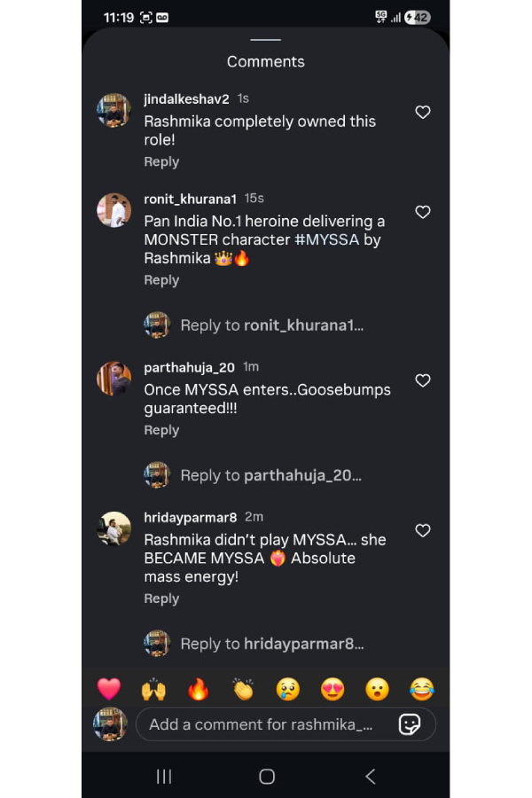The width and height of the screenshot is (532, 798).
Task: Like hridayparmar8's comment with the heart
Action: click(423, 530)
